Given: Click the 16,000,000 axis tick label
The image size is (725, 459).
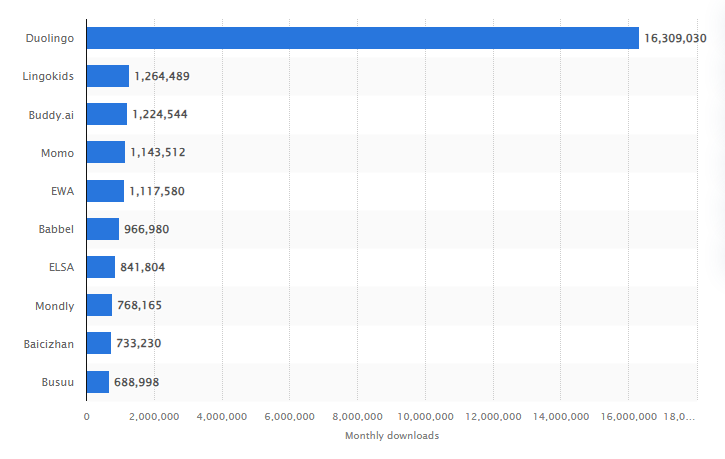Looking at the screenshot, I should 629,416.
